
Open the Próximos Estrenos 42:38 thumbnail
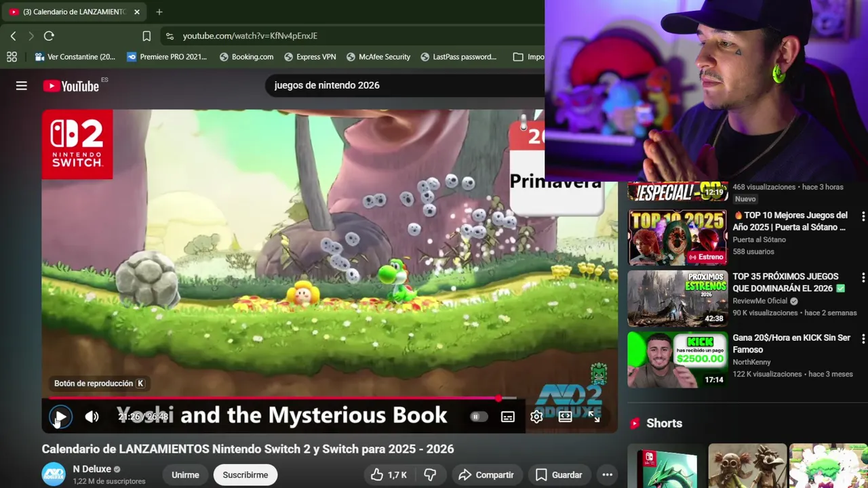677,299
